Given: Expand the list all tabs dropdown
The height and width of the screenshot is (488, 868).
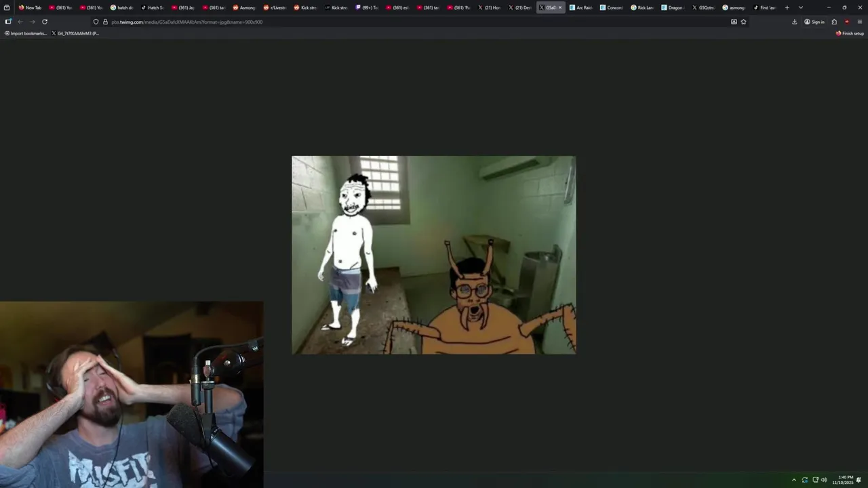Looking at the screenshot, I should pos(801,7).
